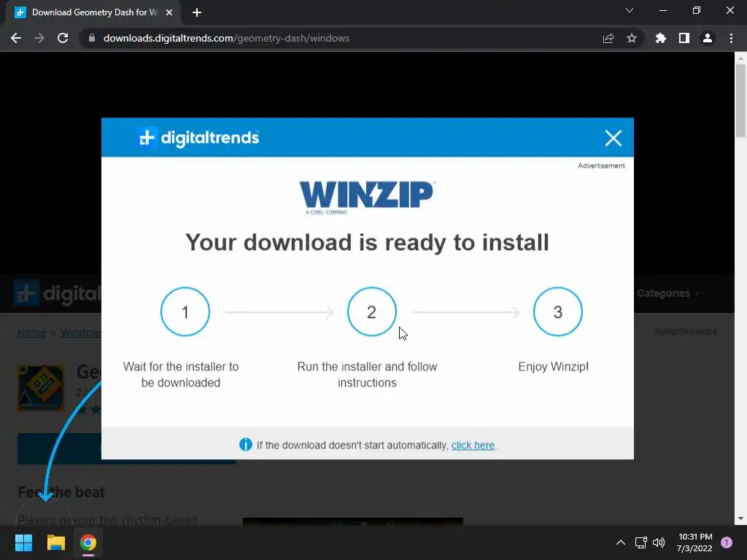View site information padlock icon
This screenshot has width=747, height=560.
92,38
